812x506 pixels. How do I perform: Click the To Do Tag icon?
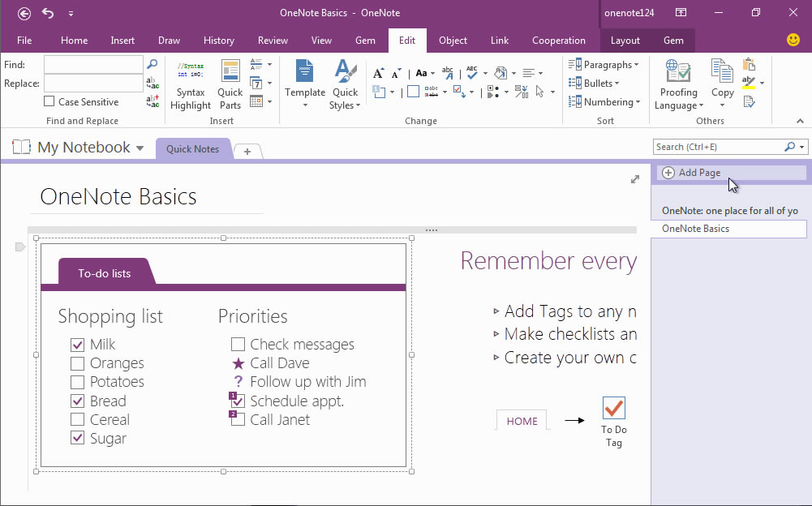point(614,408)
